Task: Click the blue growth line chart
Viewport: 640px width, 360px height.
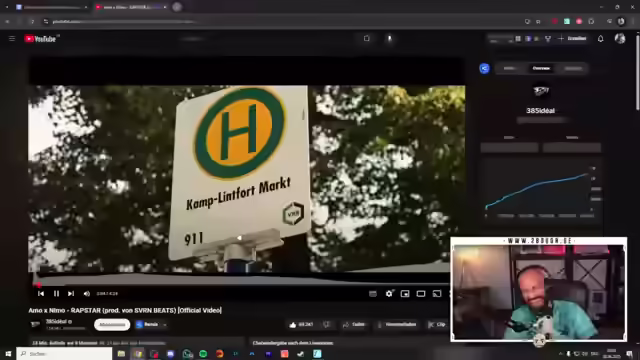Action: coord(538,190)
